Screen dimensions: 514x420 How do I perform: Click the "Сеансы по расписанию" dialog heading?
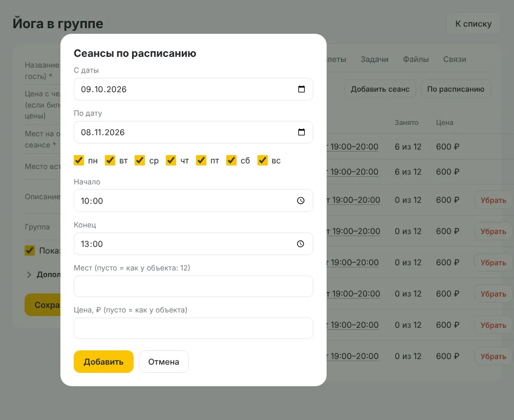click(x=135, y=53)
